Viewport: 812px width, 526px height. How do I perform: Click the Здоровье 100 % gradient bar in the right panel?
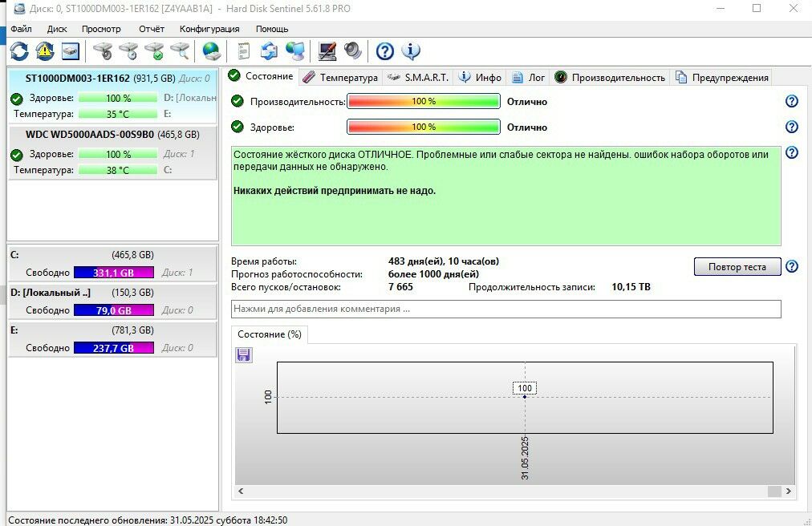[x=423, y=127]
